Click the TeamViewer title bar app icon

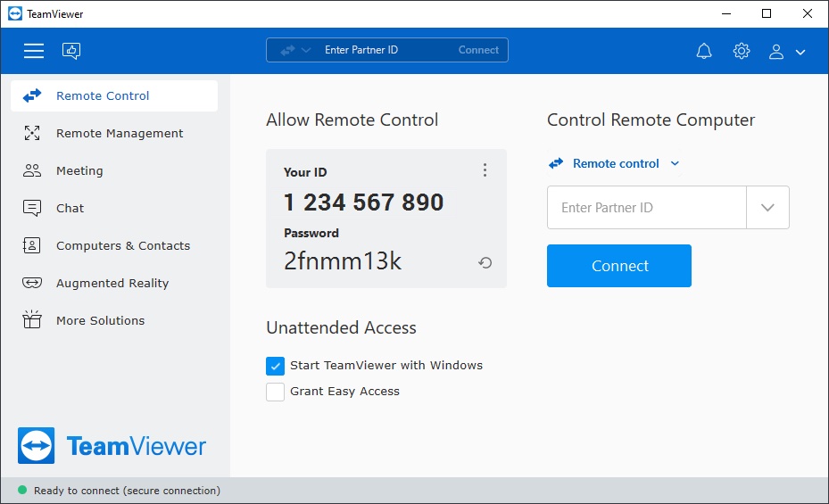[x=15, y=13]
